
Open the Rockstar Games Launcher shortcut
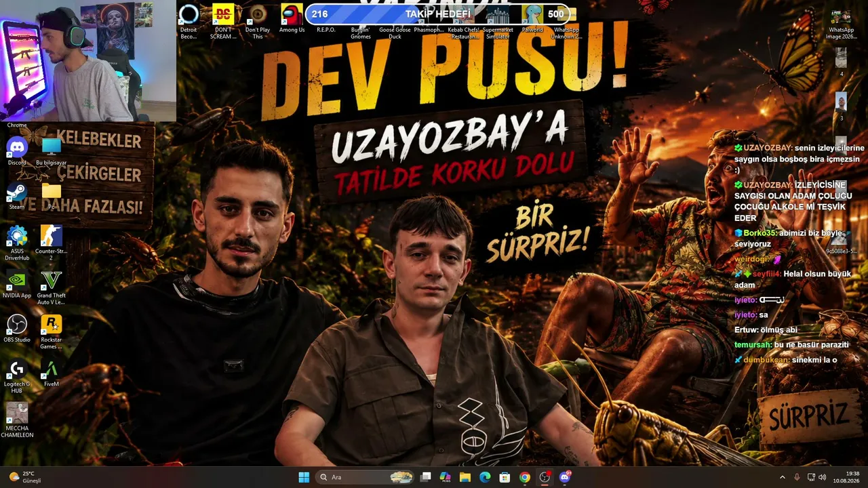(x=51, y=332)
